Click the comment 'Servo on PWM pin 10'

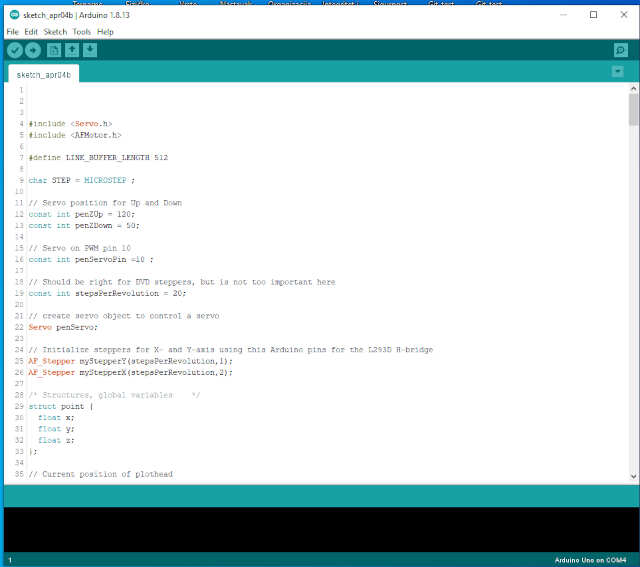[80, 248]
